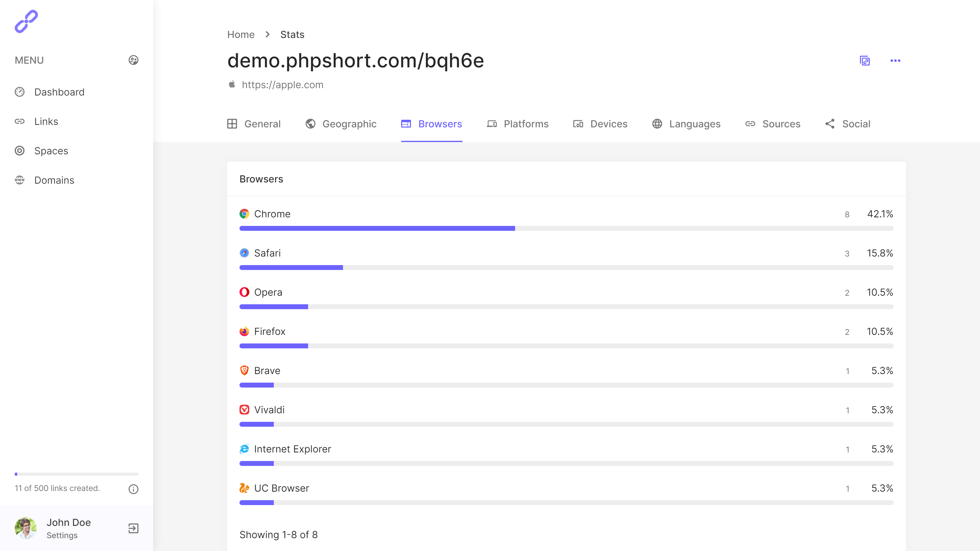
Task: Click the Domains www icon
Action: click(x=19, y=180)
